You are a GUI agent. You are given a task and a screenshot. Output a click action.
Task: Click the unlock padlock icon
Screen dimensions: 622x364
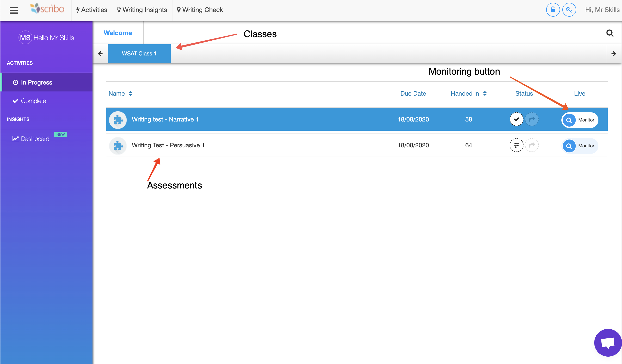[x=553, y=10]
